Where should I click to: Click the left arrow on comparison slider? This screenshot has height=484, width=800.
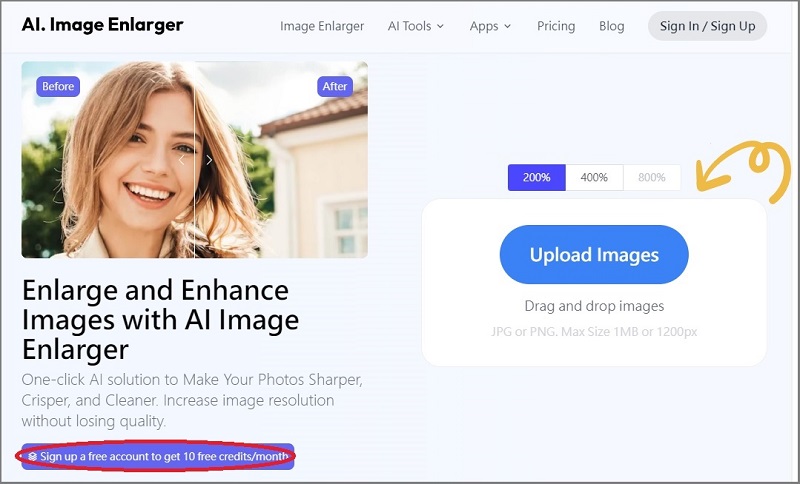click(x=181, y=160)
